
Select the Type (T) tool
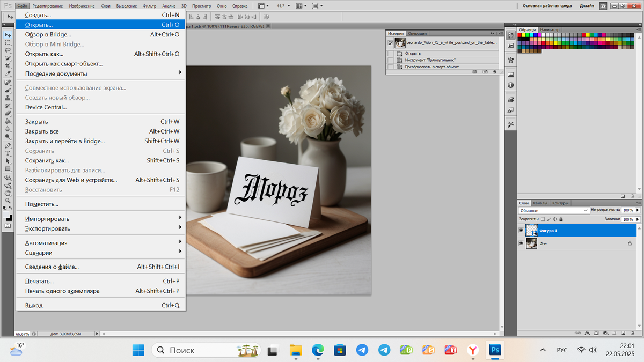click(8, 153)
